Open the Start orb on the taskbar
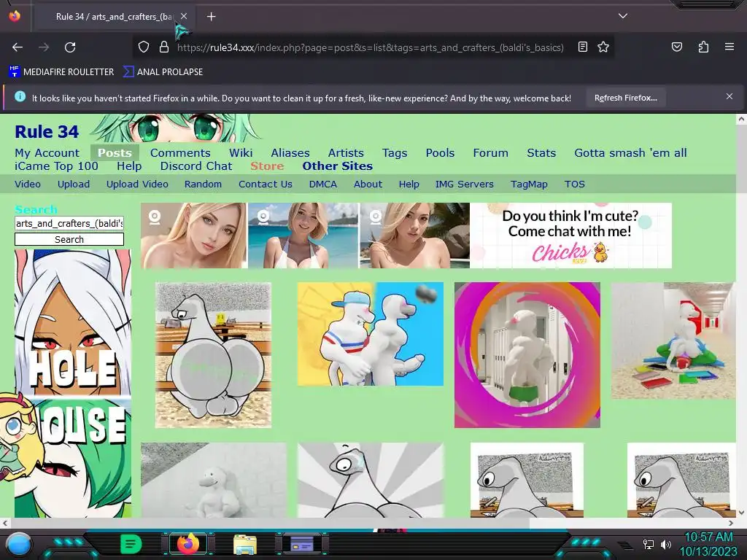Image resolution: width=747 pixels, height=560 pixels. pyautogui.click(x=19, y=544)
